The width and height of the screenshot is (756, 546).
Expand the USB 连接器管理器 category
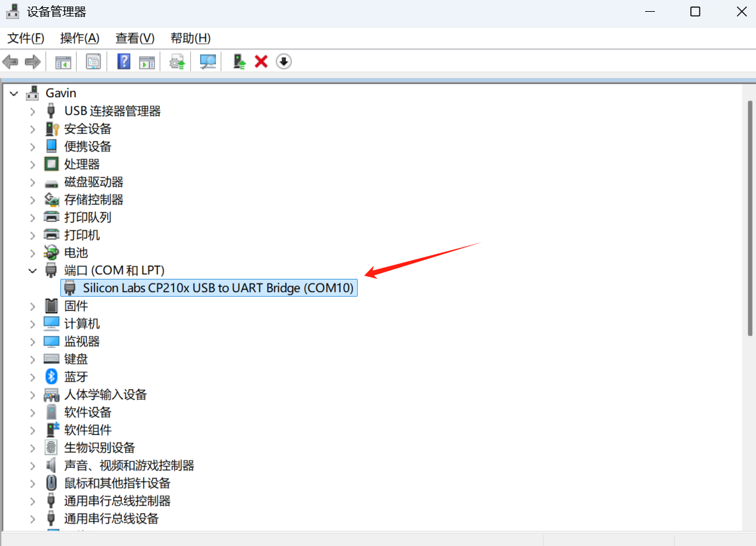32,112
